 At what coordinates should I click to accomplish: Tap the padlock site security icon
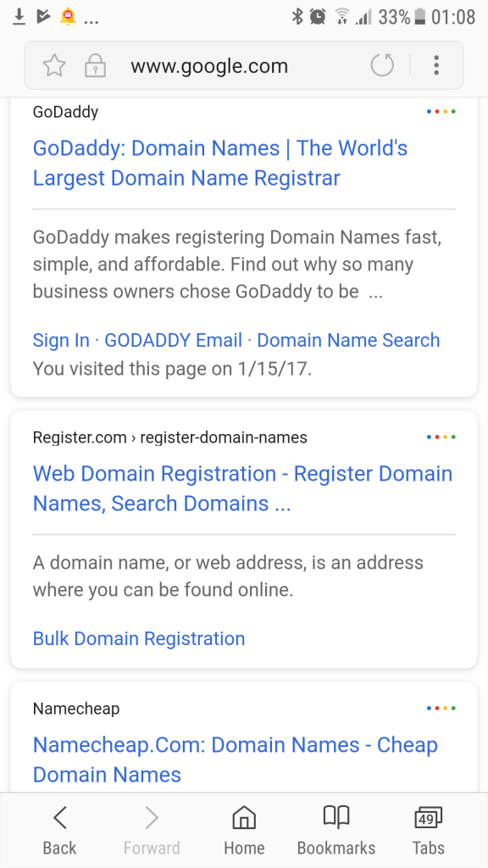95,66
